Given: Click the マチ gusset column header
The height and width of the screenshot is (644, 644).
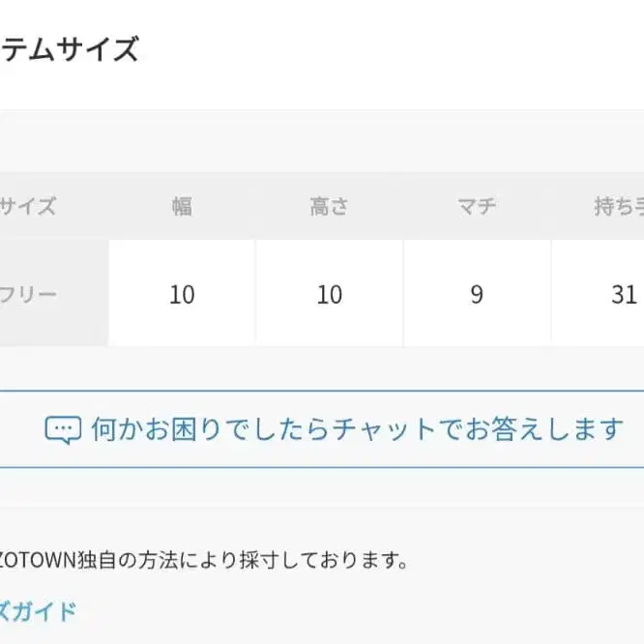Looking at the screenshot, I should [x=477, y=206].
